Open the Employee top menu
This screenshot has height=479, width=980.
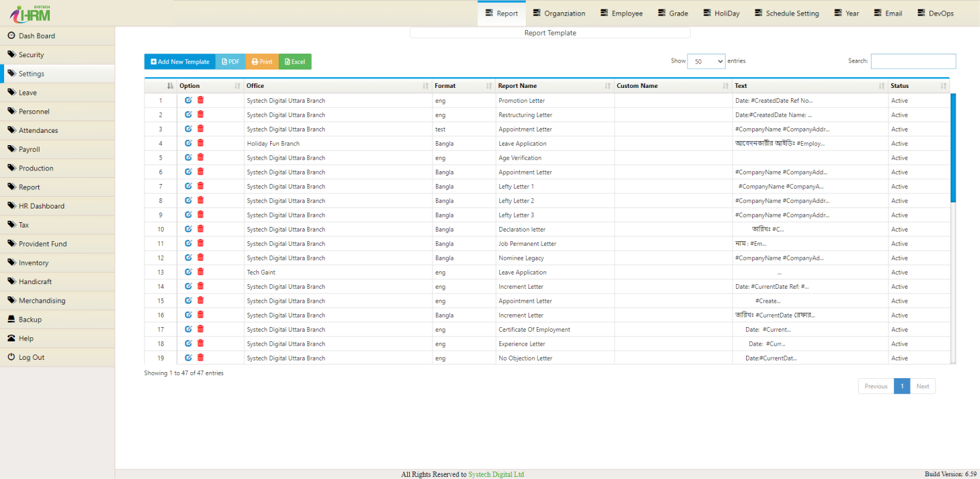tap(621, 13)
